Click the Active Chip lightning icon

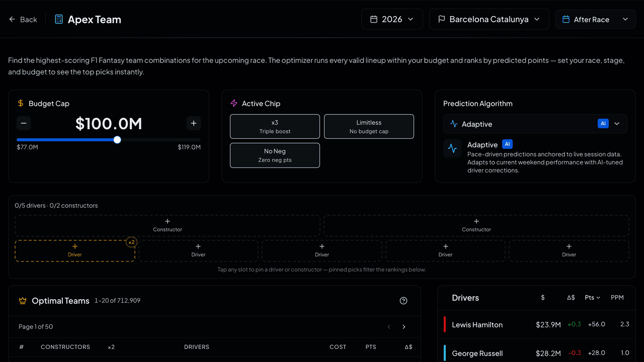[x=234, y=103]
